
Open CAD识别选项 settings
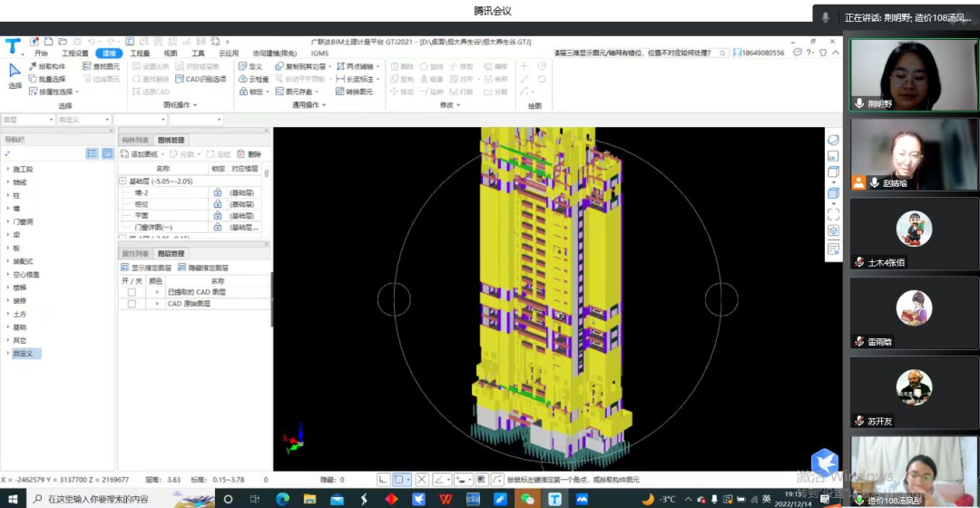(x=201, y=79)
